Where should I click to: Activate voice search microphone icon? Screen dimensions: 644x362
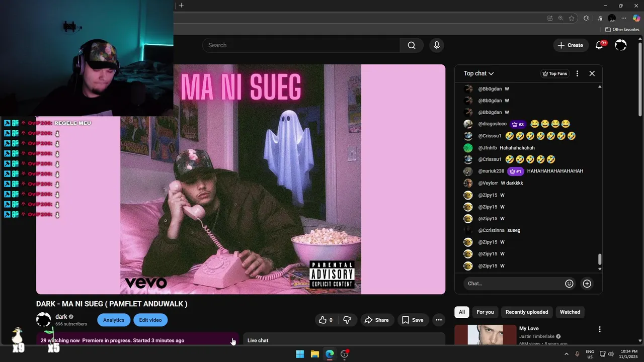pos(437,45)
